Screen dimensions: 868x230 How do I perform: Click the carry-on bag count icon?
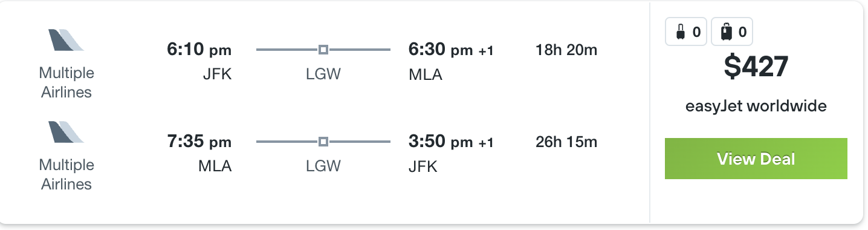coord(687,31)
